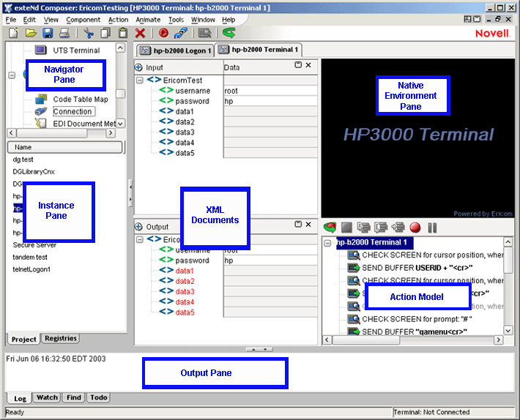Click the Cut scissors icon
The width and height of the screenshot is (520, 420).
point(89,33)
